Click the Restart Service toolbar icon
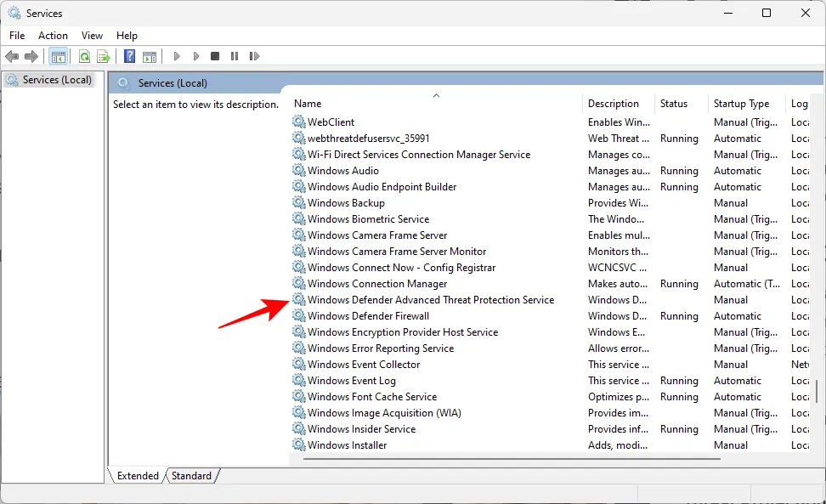826x504 pixels. tap(254, 57)
